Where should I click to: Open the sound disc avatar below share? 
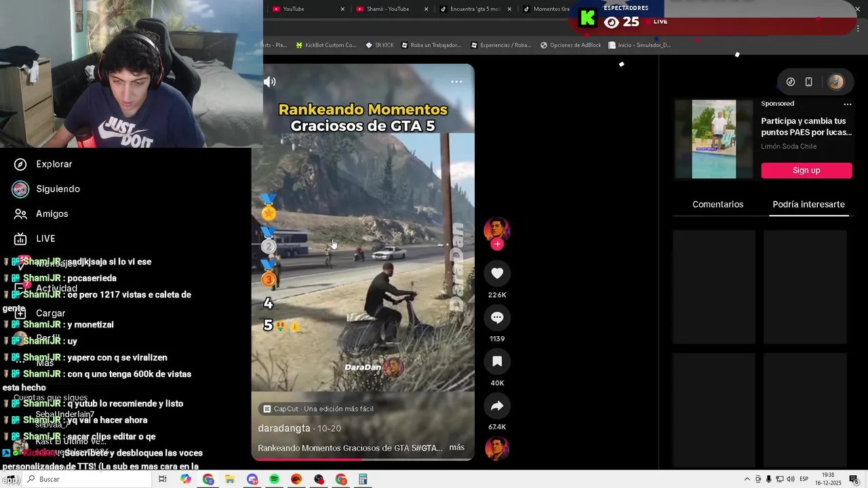(497, 449)
